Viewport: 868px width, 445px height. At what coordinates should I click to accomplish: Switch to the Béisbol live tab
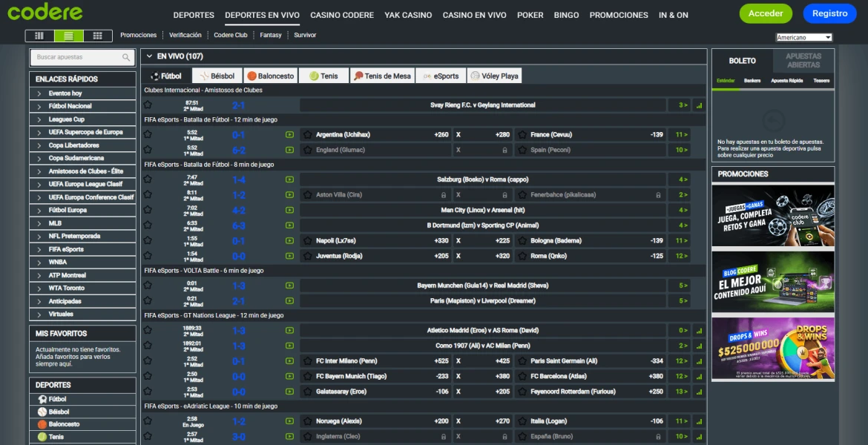217,76
